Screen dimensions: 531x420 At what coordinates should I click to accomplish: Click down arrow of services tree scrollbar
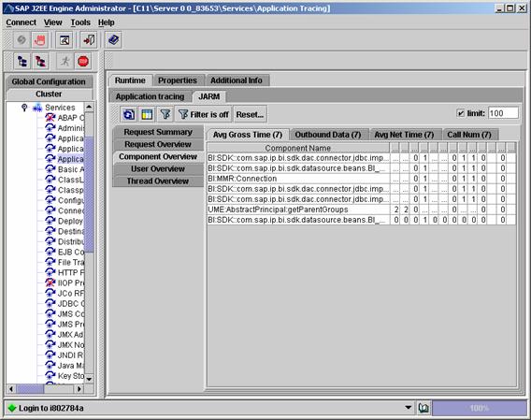click(89, 379)
